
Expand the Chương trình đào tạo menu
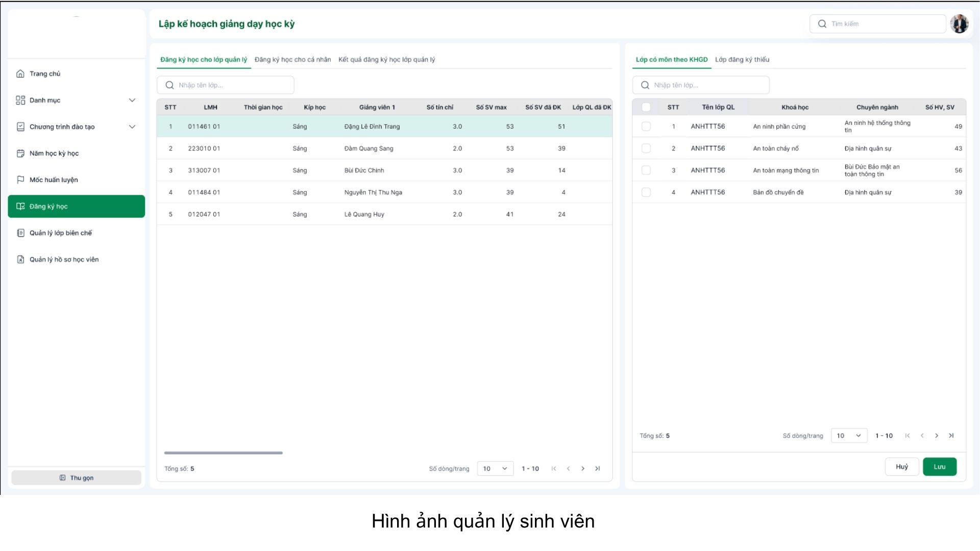coord(132,127)
